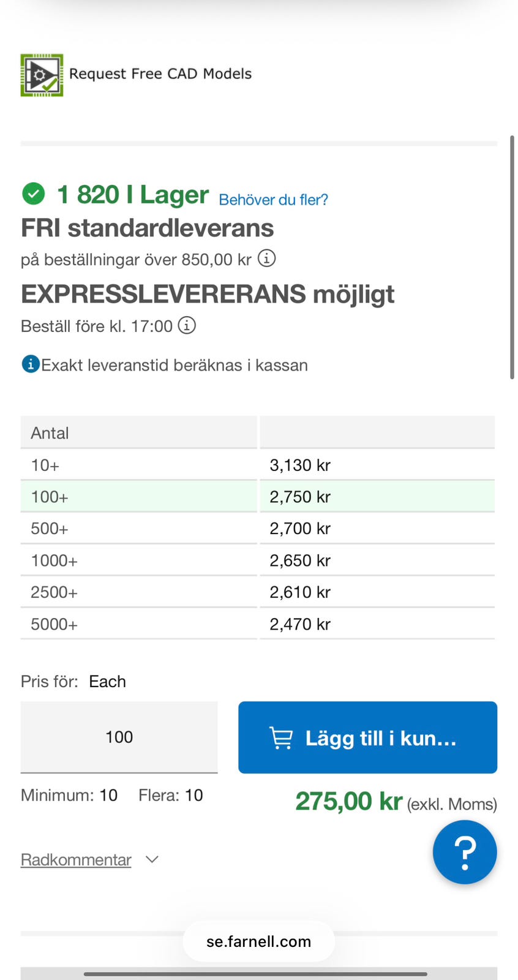
Task: Choose the 500+ price break row
Action: click(257, 529)
